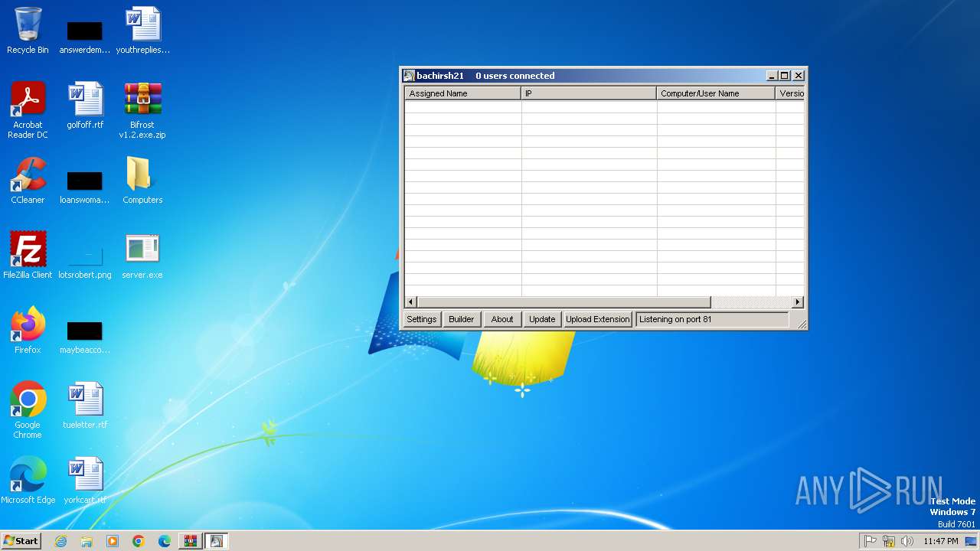Sort by IP column header
This screenshot has width=980, height=551.
[589, 93]
